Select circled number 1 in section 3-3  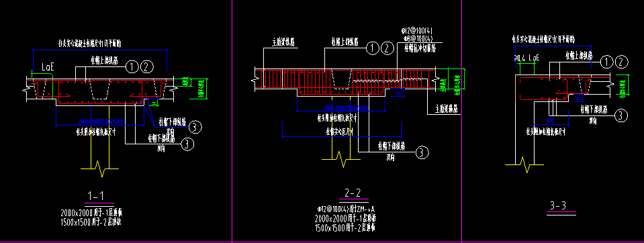tap(606, 62)
